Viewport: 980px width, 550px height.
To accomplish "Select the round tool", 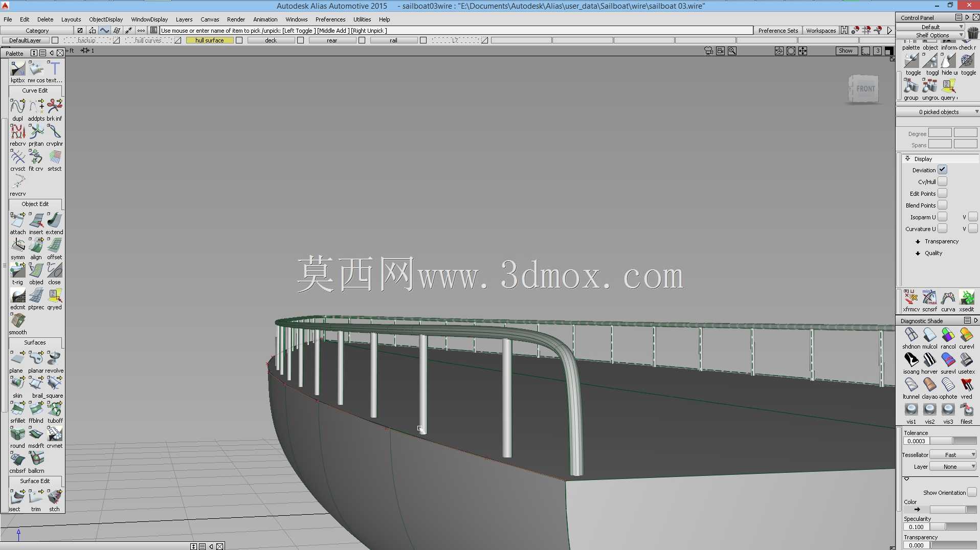I will (x=17, y=434).
